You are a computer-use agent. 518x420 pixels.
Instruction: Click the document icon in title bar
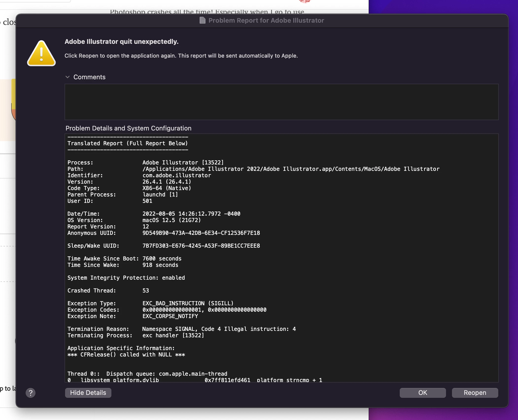pos(202,20)
